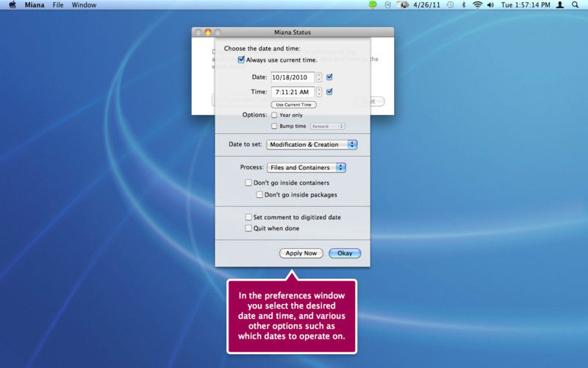The height and width of the screenshot is (368, 588).
Task: Click the Use Current Time button
Action: (x=293, y=105)
